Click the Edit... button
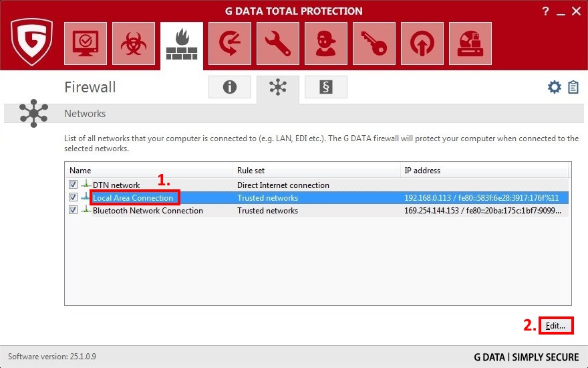588x368 pixels. tap(556, 326)
